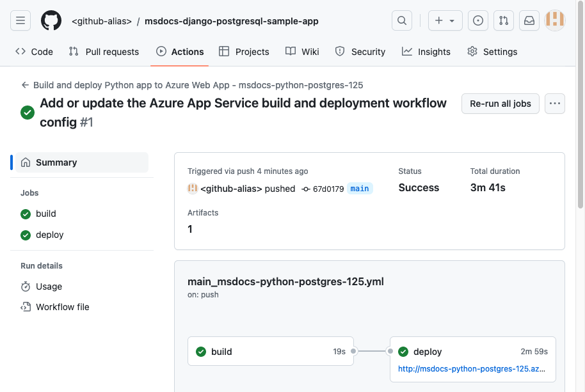Open the Workflow file code icon
The width and height of the screenshot is (585, 392).
[x=26, y=307]
